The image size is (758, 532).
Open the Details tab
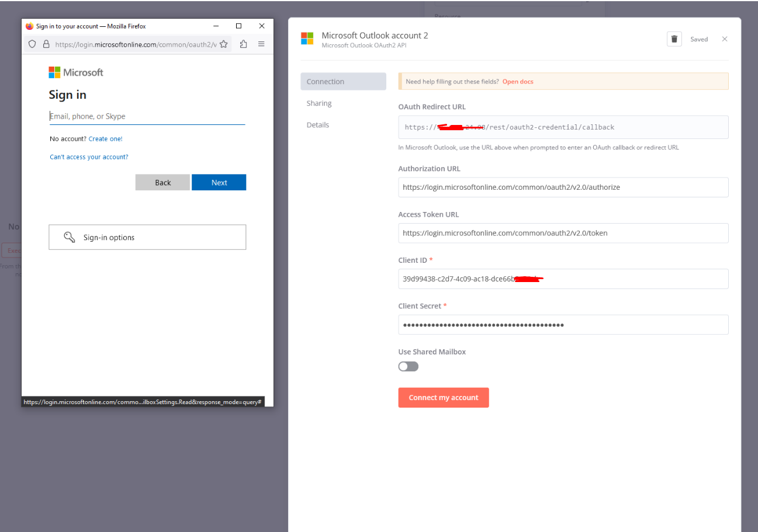(318, 125)
